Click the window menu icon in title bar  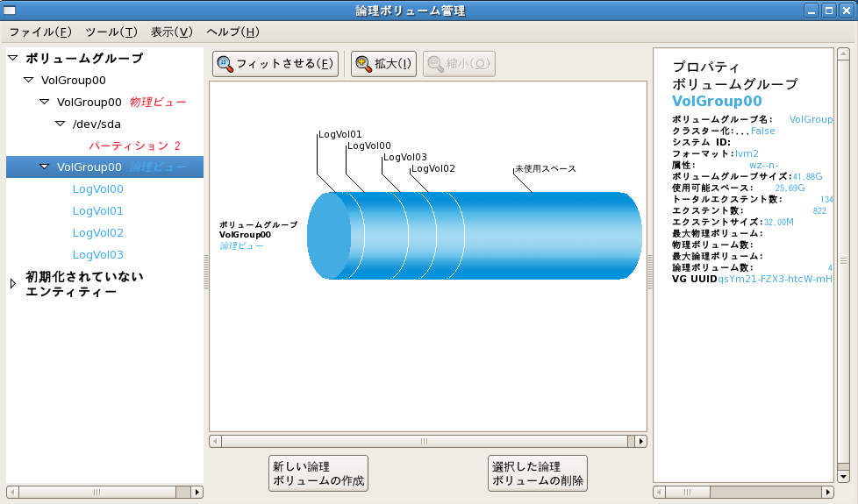point(10,11)
